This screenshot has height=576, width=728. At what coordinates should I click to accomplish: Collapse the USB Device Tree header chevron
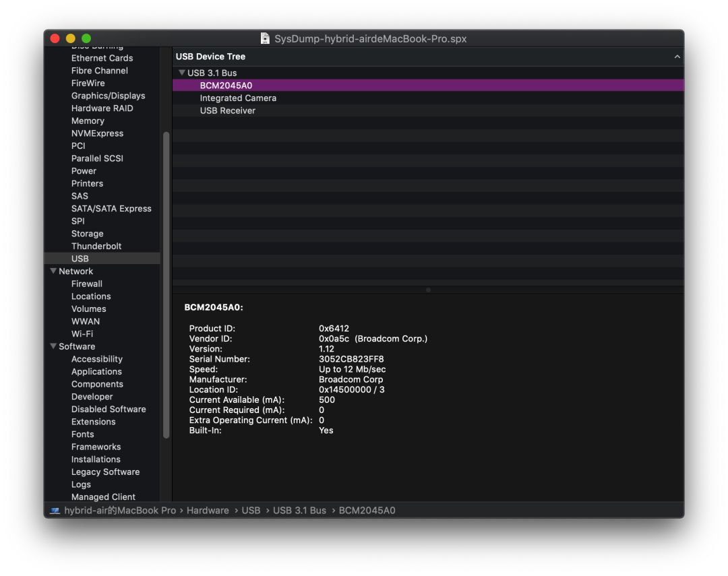(x=677, y=57)
